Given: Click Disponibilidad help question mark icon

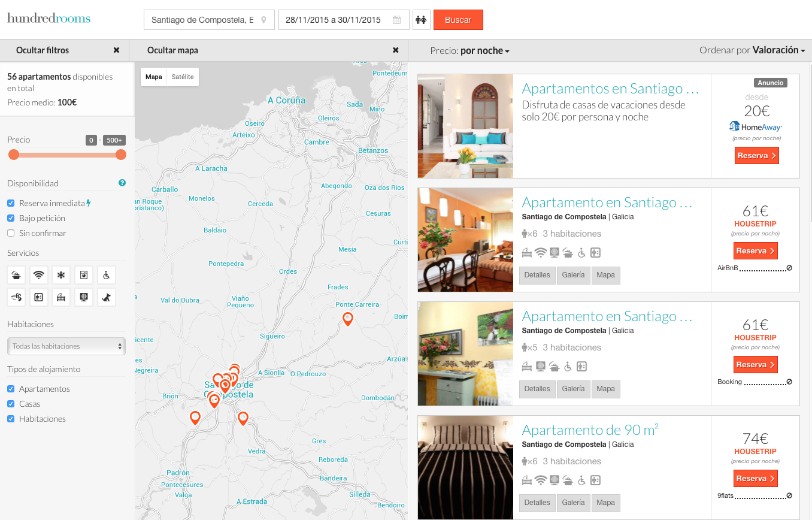Looking at the screenshot, I should click(x=122, y=183).
